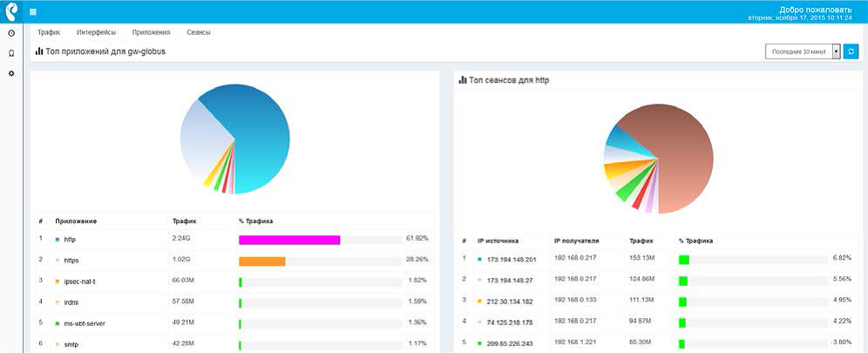Click destination IP 192.168.1.221

click(x=575, y=342)
